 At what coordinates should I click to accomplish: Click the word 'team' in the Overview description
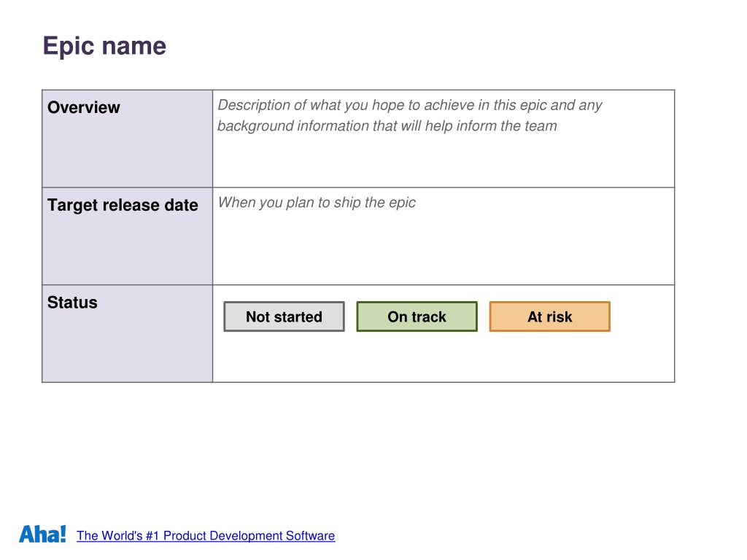point(541,125)
